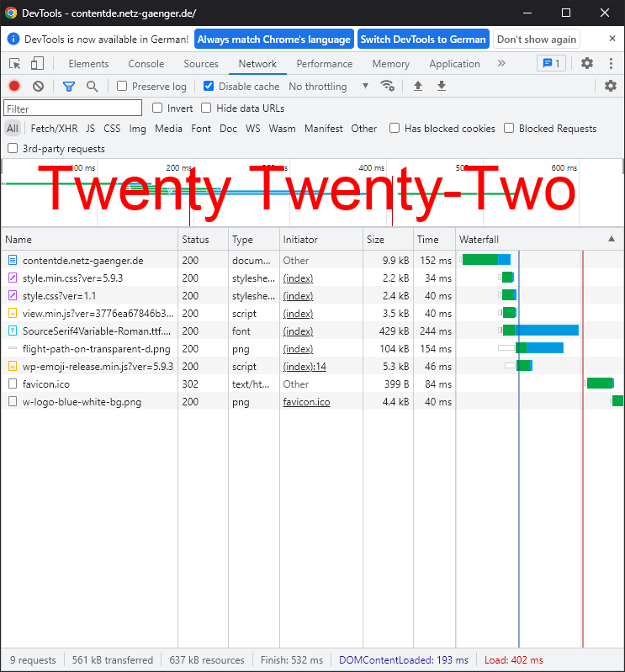
Task: Click Switch DevTools to German button
Action: coord(423,39)
